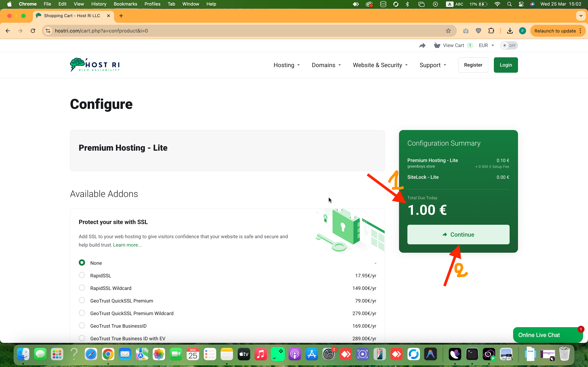
Task: Expand the Hosting navigation dropdown
Action: click(x=286, y=65)
